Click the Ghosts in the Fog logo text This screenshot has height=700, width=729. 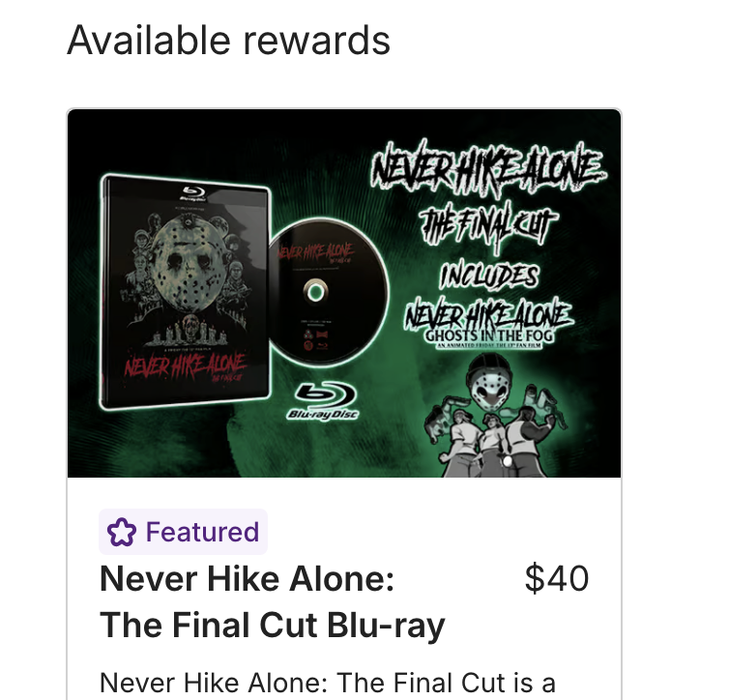[489, 335]
